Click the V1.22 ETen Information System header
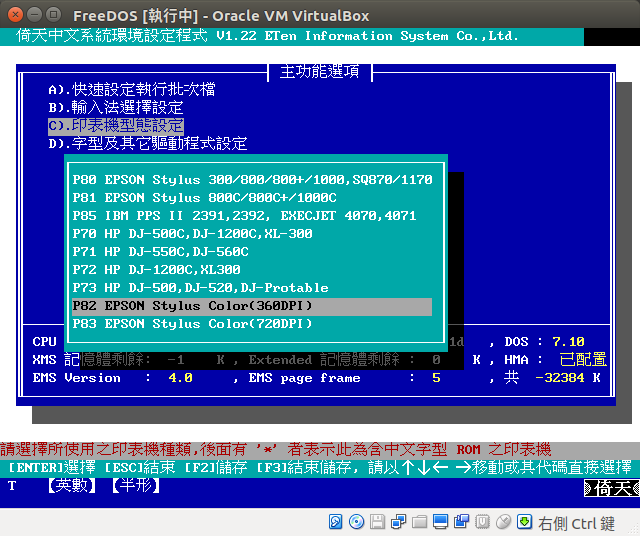 (367, 36)
